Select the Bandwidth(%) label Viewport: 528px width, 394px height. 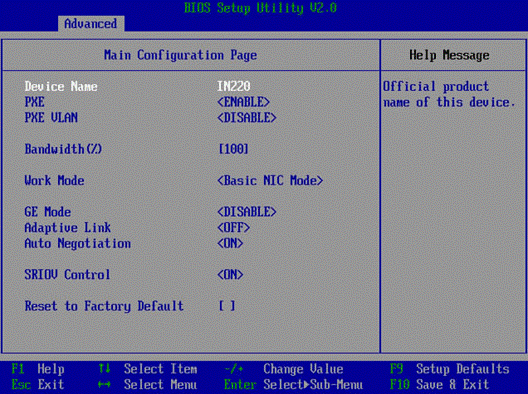tap(63, 149)
